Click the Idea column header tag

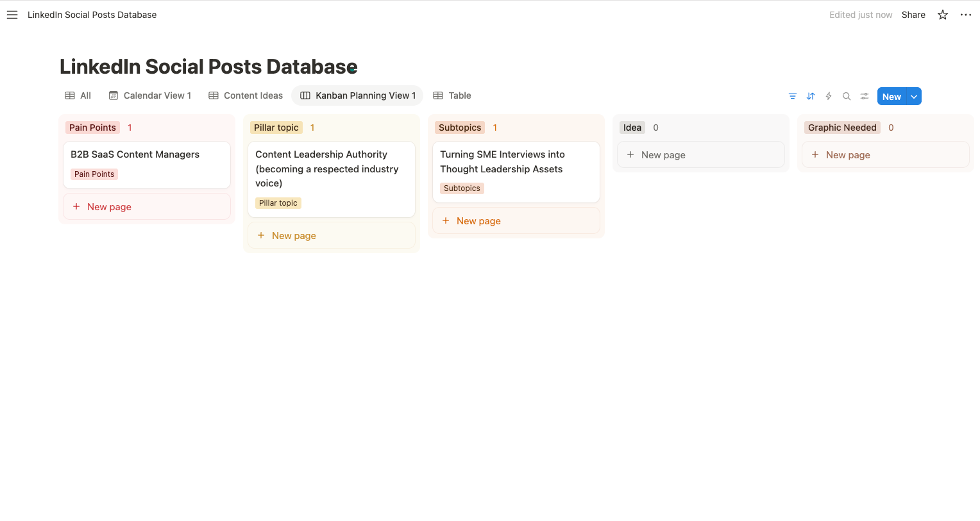(x=632, y=128)
